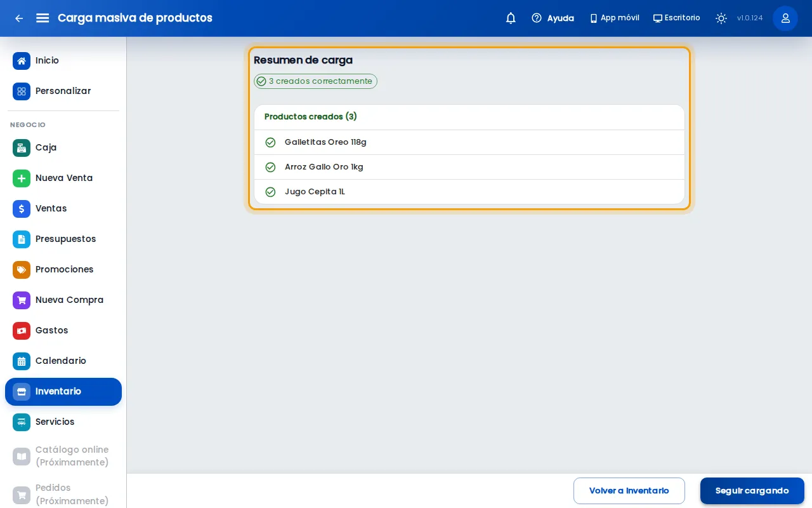Click the 'Resumen de carga' heading
Screen dimensions: 812x508
pos(303,60)
